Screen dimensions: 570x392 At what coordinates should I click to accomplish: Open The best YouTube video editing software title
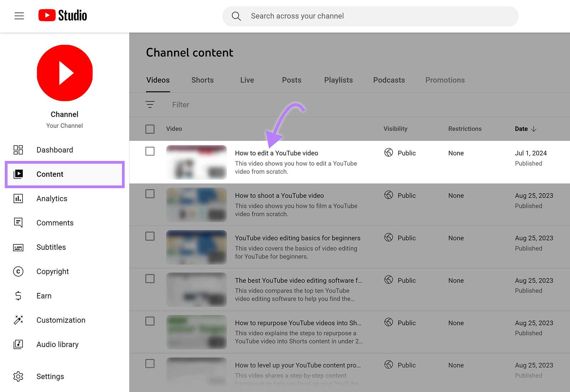tap(298, 280)
